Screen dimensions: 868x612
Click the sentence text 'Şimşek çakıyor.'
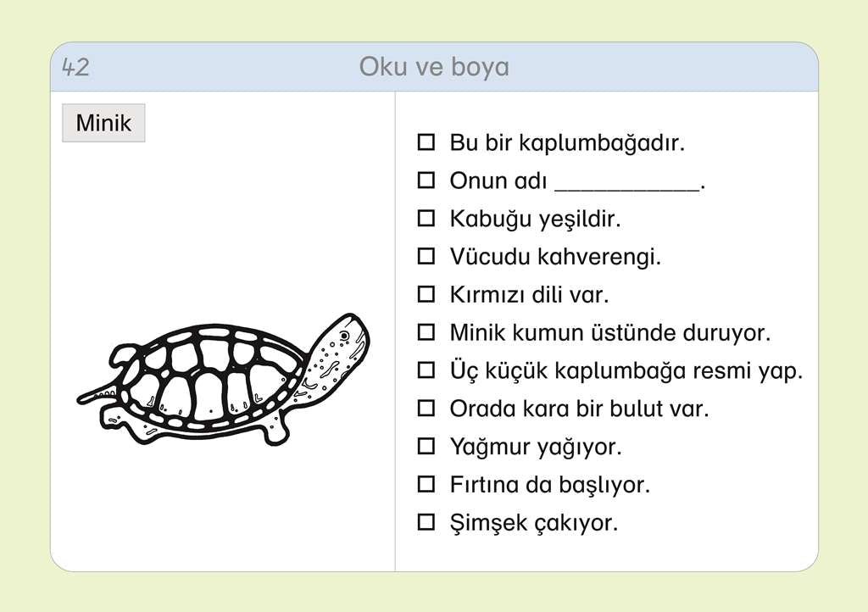coord(534,523)
